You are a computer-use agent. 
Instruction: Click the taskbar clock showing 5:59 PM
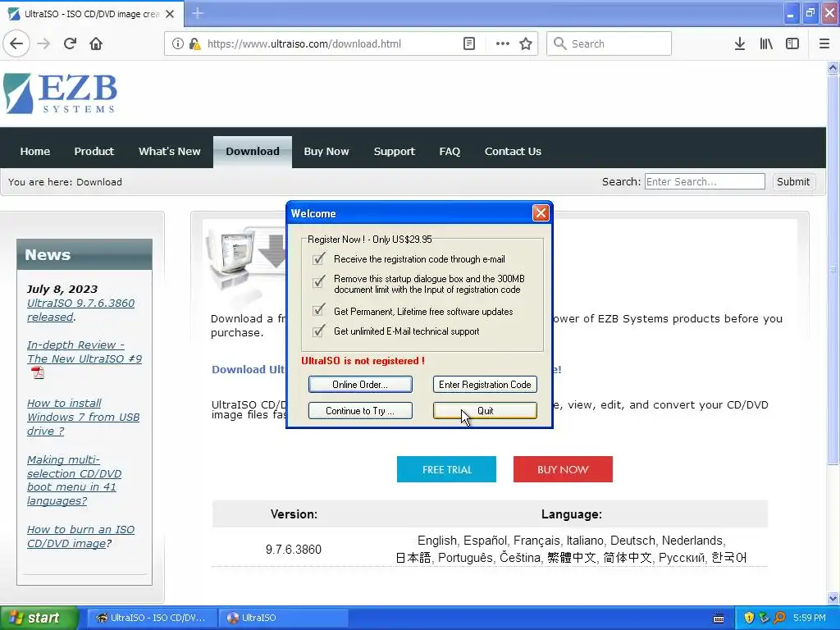tap(810, 618)
